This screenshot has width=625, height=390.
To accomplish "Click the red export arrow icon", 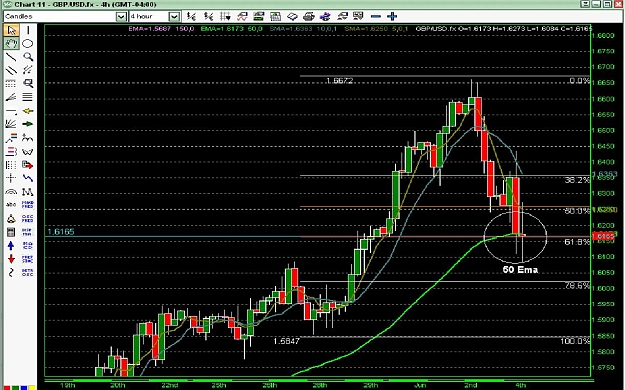I will pyautogui.click(x=28, y=165).
